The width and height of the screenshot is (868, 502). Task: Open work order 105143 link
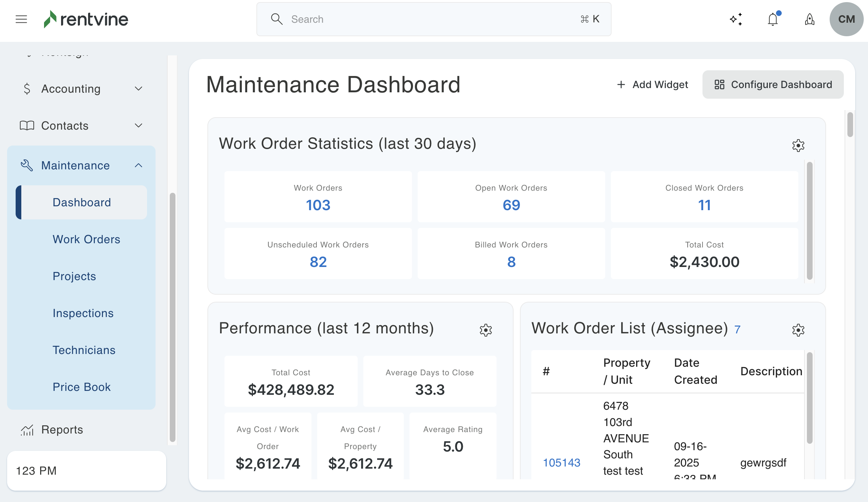(562, 463)
